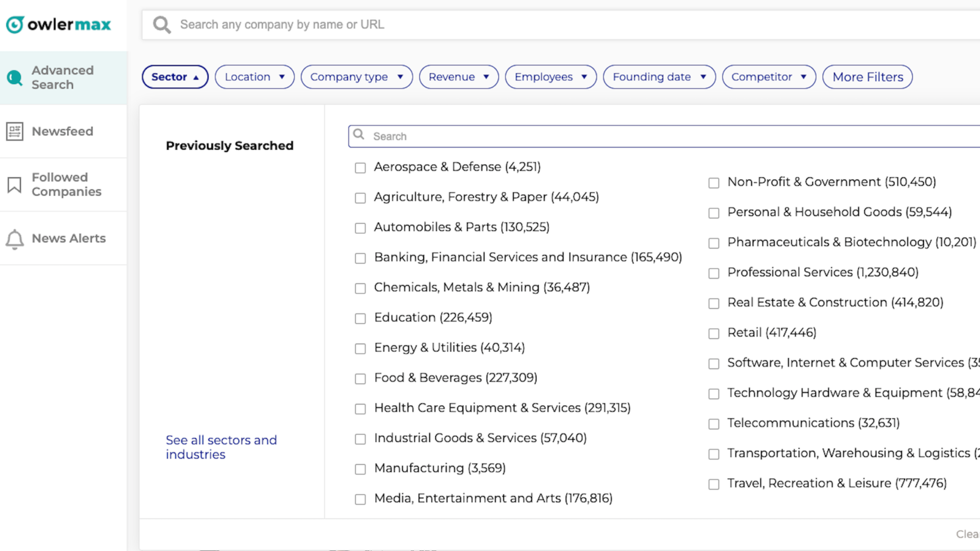Screen dimensions: 980x551
Task: Click the Owlermax owl logo icon
Action: tap(15, 24)
